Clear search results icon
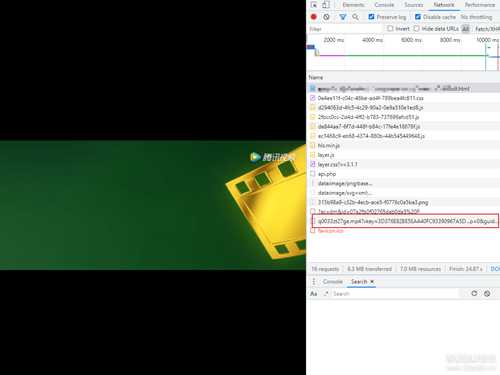Image resolution: width=500 pixels, height=375 pixels. tap(487, 293)
